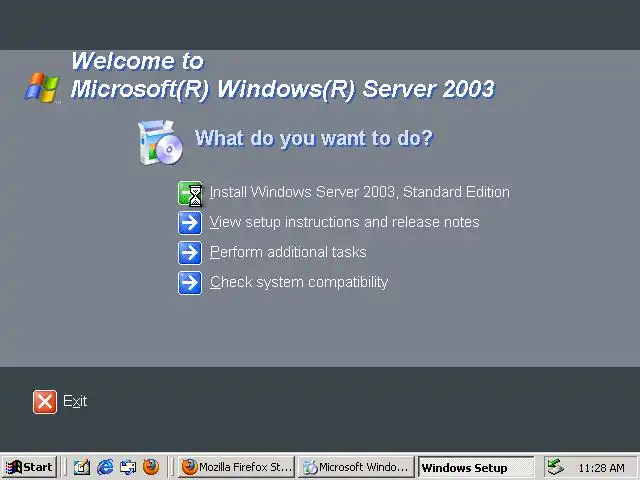Click the Exit text label
Image resolution: width=640 pixels, height=480 pixels.
click(75, 401)
